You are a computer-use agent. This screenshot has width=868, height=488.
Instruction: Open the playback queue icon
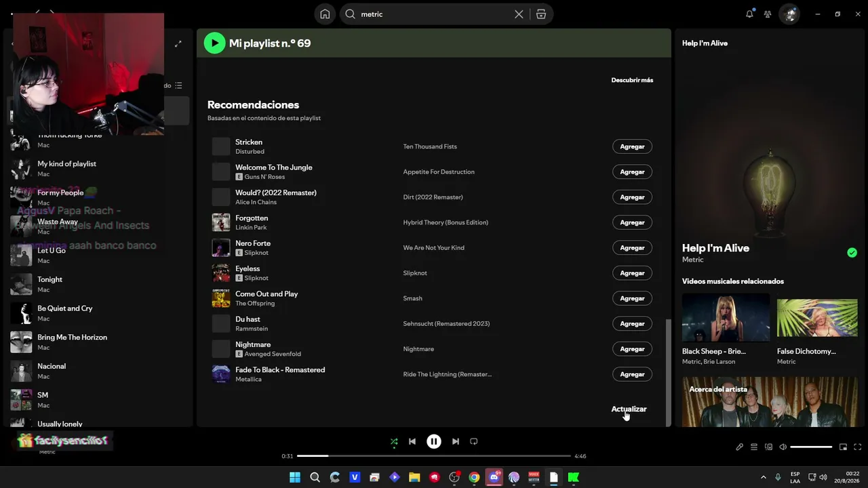[x=754, y=447]
